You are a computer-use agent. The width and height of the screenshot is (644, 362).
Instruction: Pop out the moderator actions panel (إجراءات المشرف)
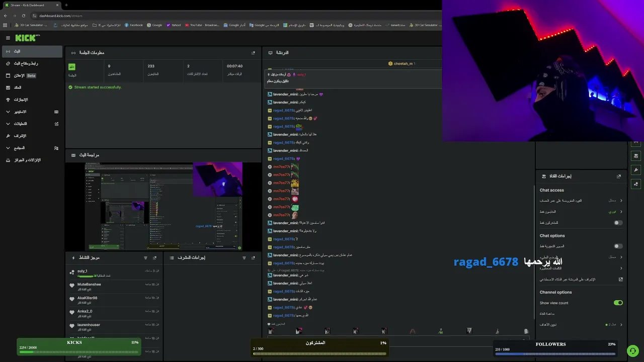(x=253, y=258)
